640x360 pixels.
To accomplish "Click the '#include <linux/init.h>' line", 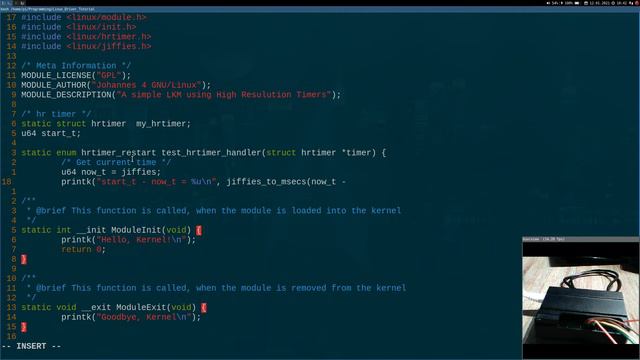I will (79, 27).
